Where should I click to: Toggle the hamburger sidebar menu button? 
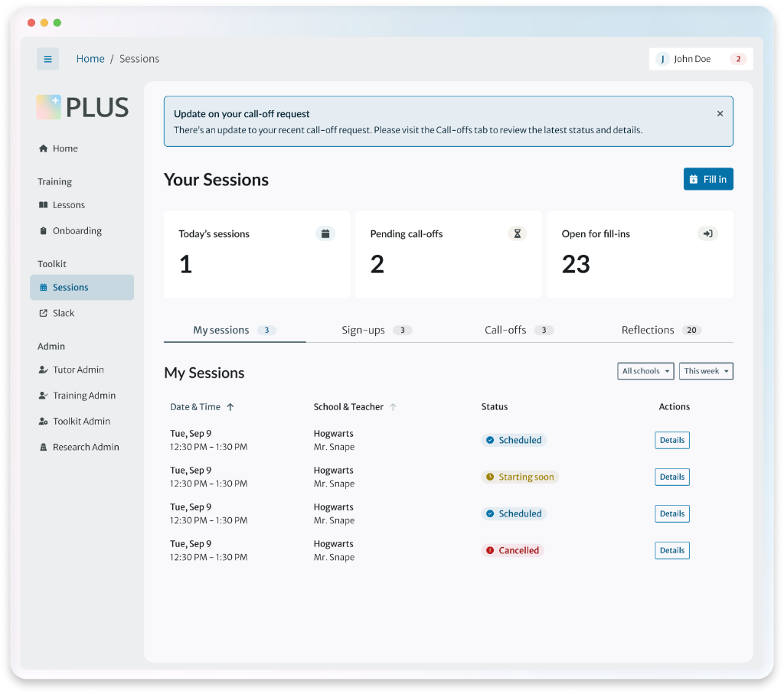tap(47, 59)
